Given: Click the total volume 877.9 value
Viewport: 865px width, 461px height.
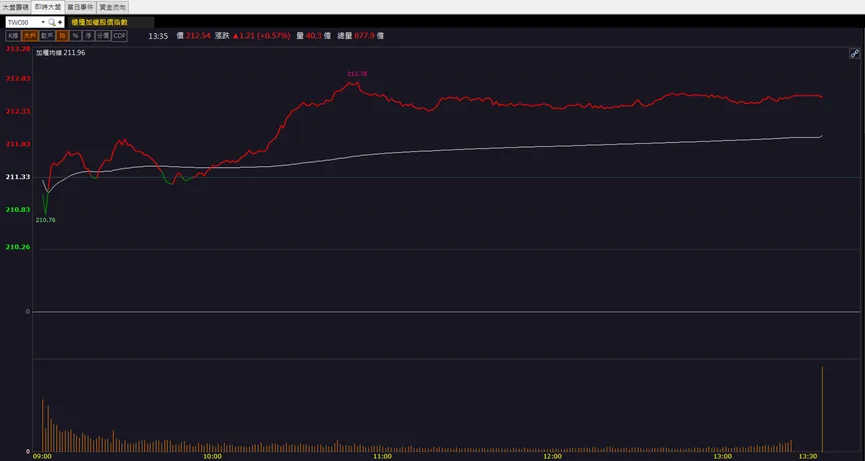Looking at the screenshot, I should point(365,36).
